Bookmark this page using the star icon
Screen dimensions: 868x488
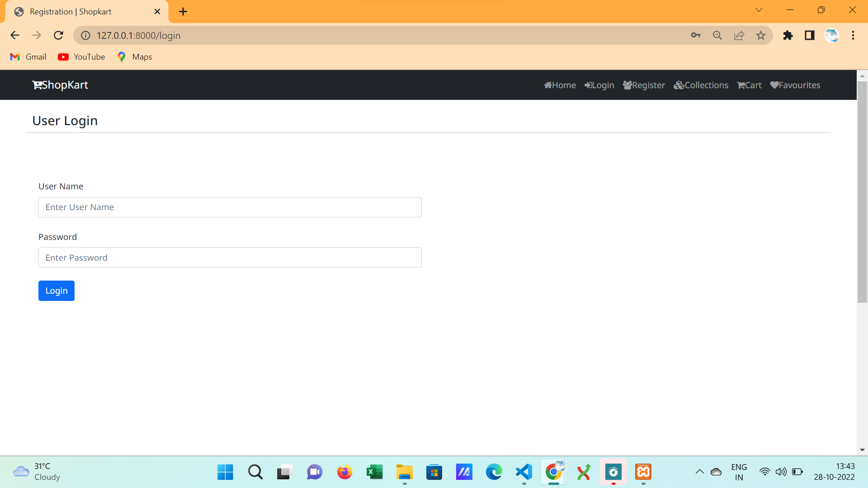click(x=761, y=35)
